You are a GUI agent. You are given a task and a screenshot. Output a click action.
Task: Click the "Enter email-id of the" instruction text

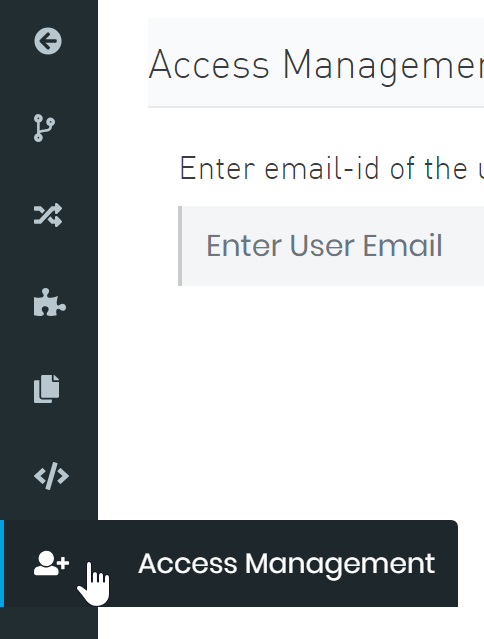[323, 168]
